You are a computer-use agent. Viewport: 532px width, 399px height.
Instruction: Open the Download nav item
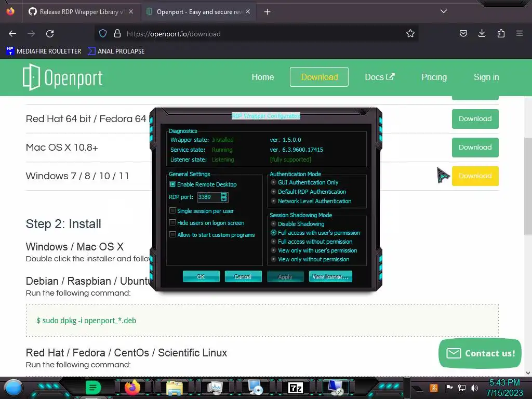[320, 77]
